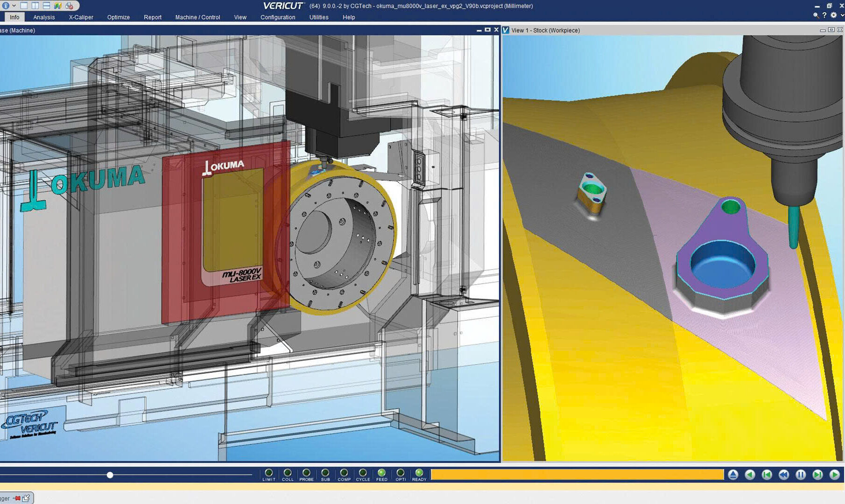Viewport: 845px width, 504px height.
Task: Select the stacked horizontal two-view layout icon
Action: pos(46,6)
